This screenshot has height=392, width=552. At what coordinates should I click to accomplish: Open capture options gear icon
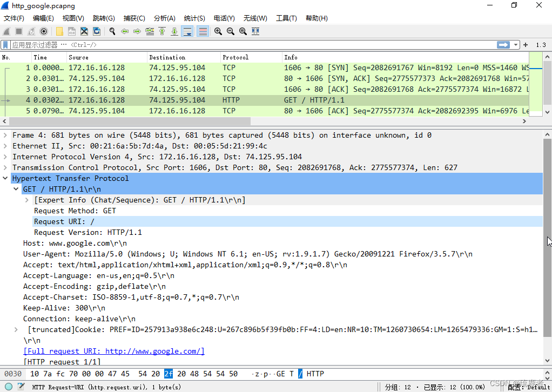(44, 31)
